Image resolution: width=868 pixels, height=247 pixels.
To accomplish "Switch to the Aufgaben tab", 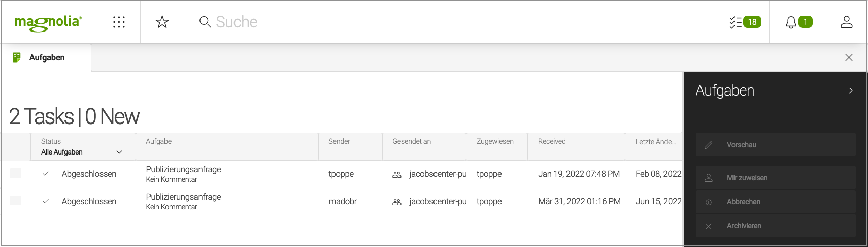I will [47, 57].
